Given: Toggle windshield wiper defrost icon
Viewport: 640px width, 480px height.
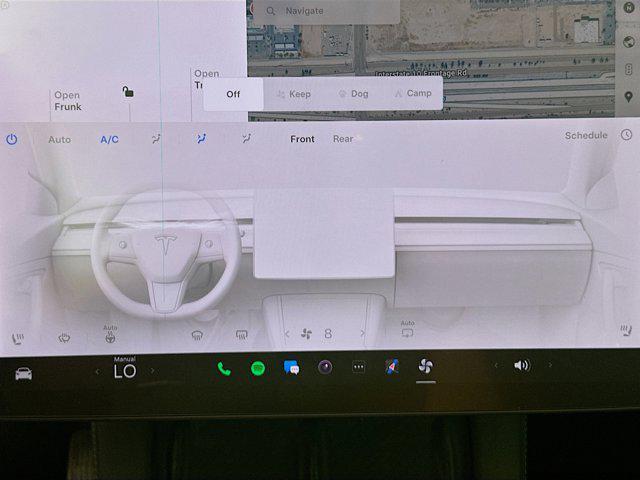Looking at the screenshot, I should coord(64,338).
